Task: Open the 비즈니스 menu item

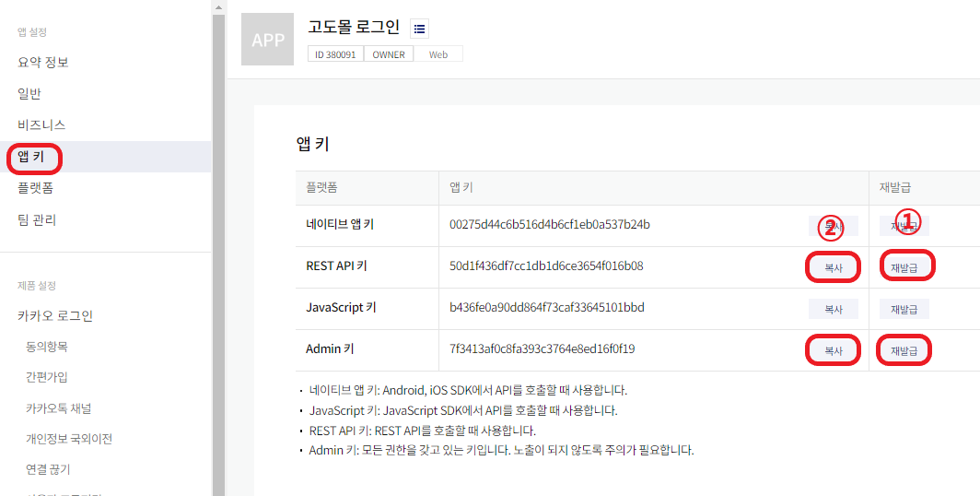Action: pyautogui.click(x=41, y=124)
